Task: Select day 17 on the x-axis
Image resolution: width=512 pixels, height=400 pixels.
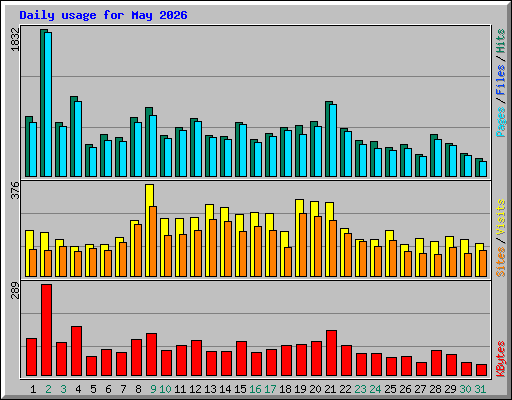Action: click(x=270, y=389)
